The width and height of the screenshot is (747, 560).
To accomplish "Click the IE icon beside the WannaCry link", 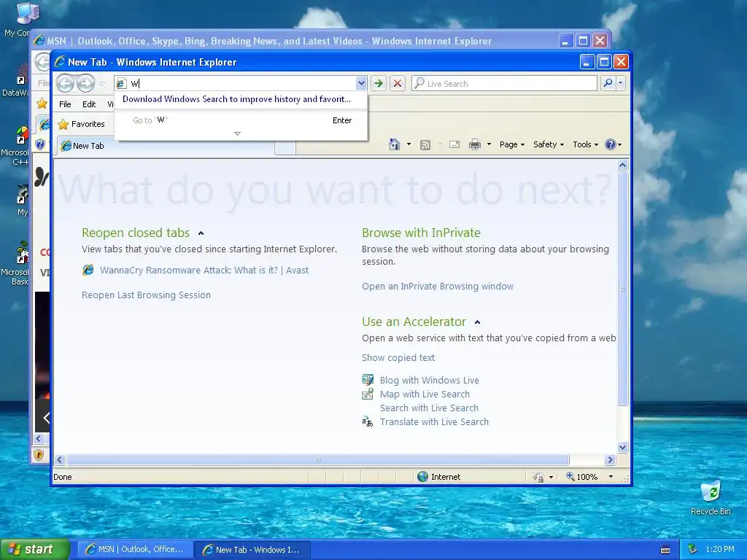I will pyautogui.click(x=88, y=270).
